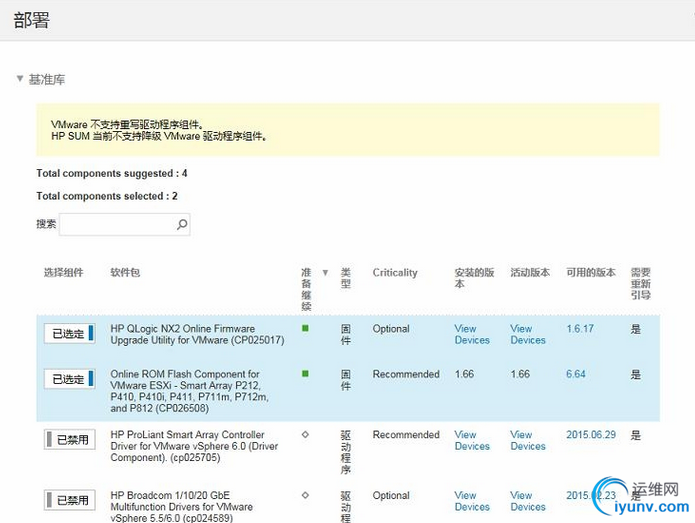Click the 部署 page title
This screenshot has width=695, height=523.
click(x=31, y=20)
